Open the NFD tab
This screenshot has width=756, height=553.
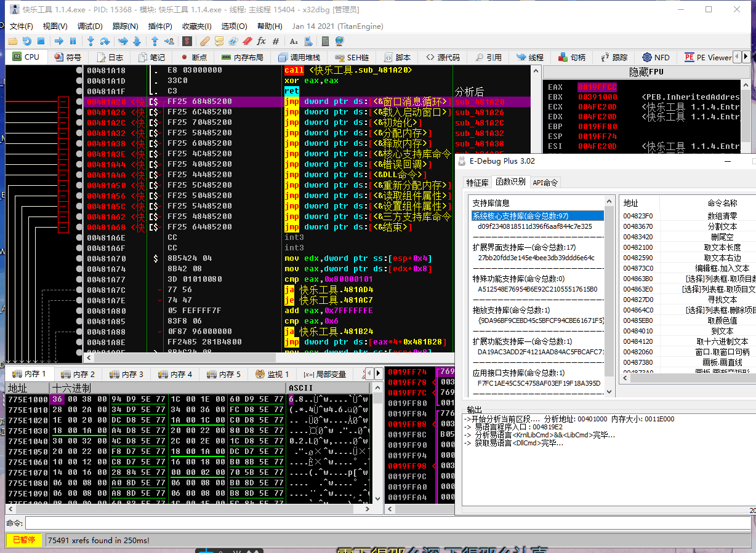pos(655,57)
